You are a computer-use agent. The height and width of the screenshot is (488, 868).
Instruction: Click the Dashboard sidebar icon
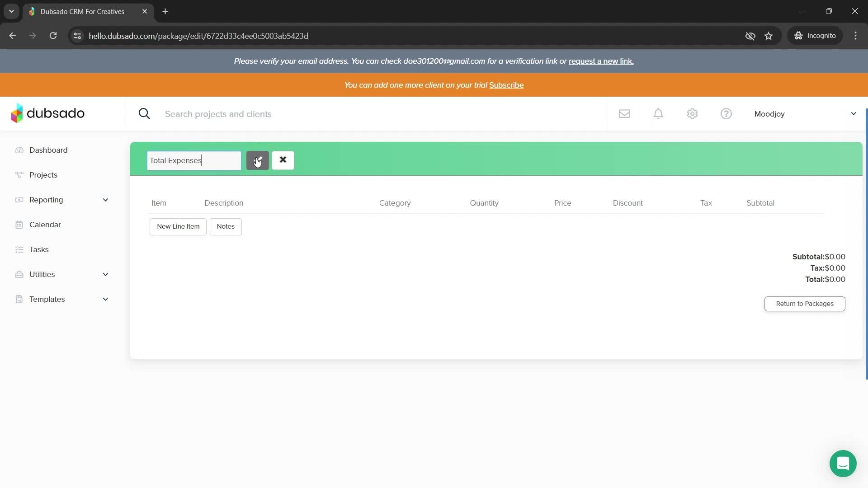tap(19, 150)
